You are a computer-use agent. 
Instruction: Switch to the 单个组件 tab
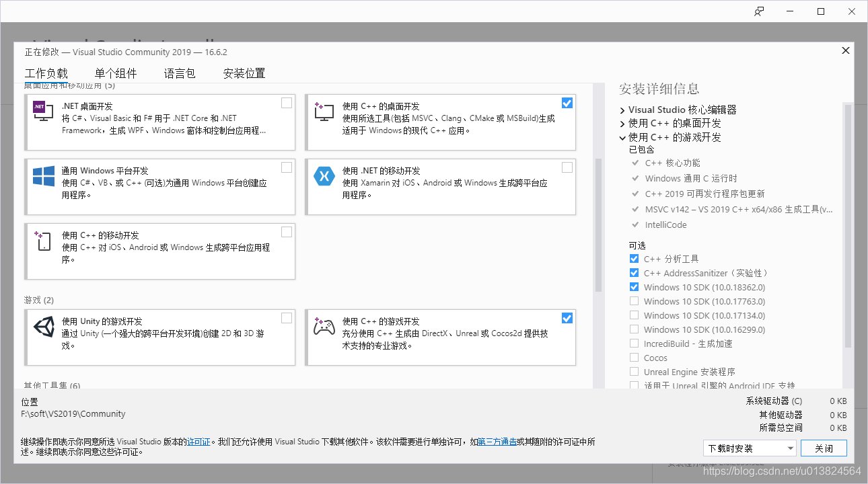(116, 73)
